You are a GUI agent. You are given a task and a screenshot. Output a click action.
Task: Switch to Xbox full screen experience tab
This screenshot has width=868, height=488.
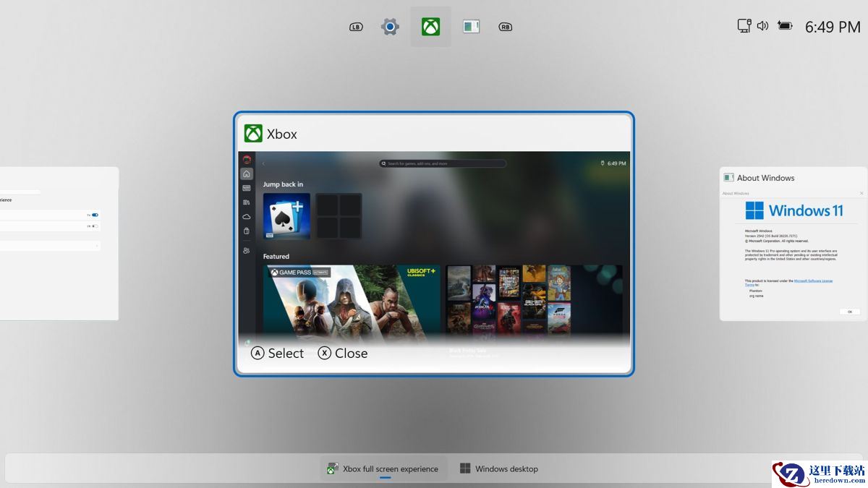[384, 468]
